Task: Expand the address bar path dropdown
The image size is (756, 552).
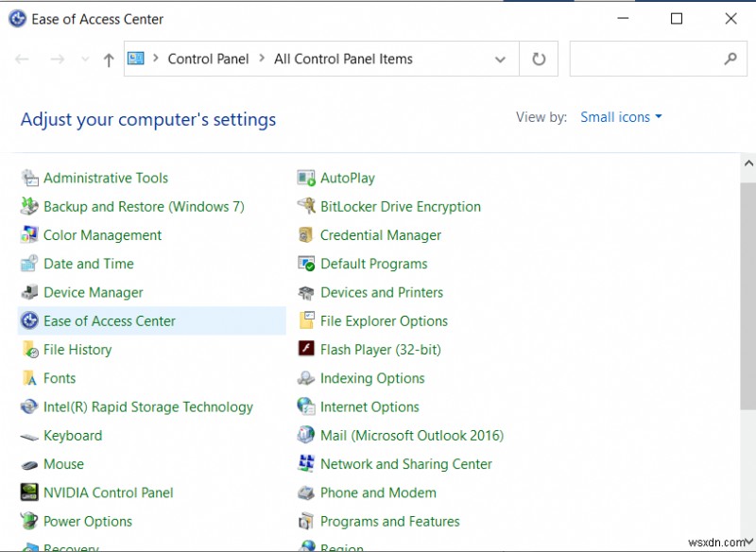Action: point(501,59)
